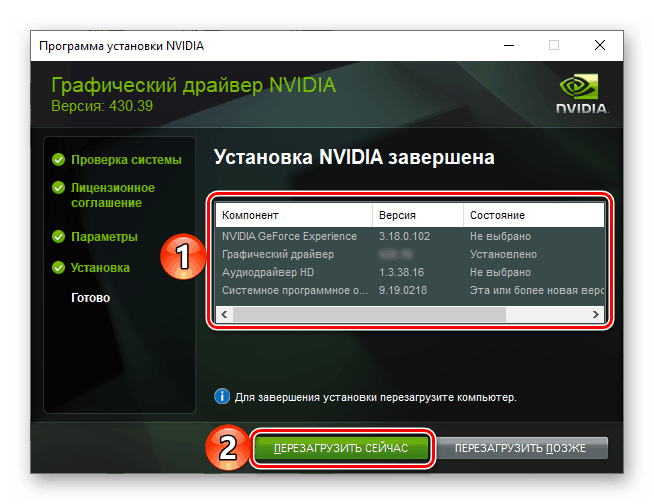Click Установлено status cell

tap(503, 254)
